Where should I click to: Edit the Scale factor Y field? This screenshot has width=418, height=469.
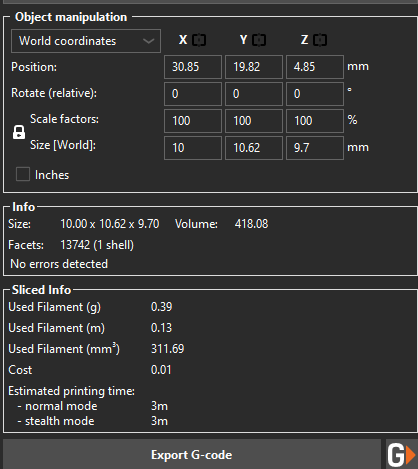tap(254, 121)
